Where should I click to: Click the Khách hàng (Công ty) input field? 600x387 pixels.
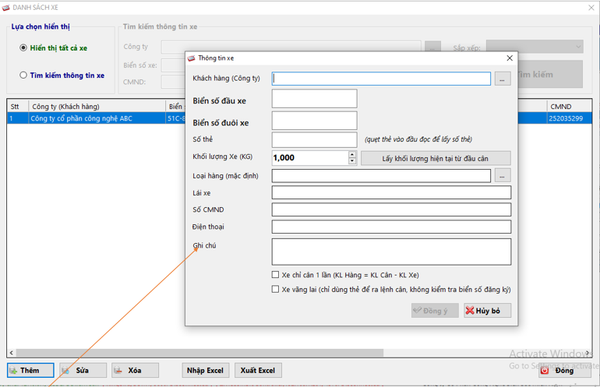(x=381, y=78)
